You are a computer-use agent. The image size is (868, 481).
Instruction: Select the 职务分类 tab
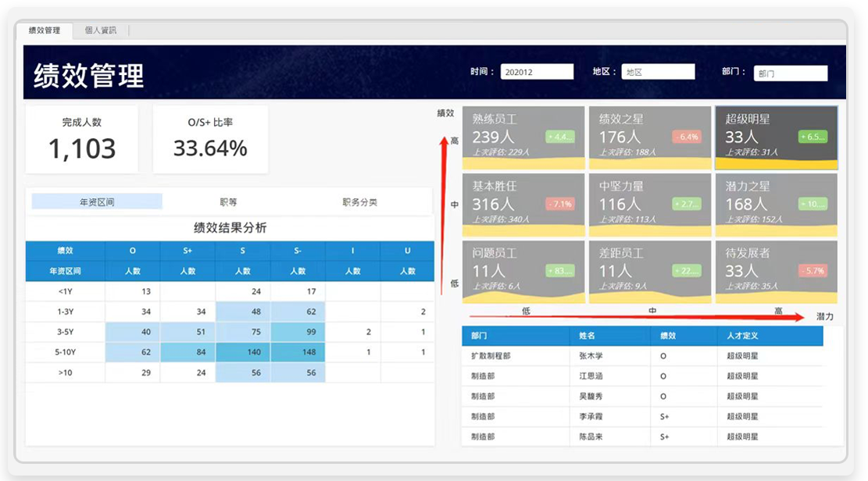(x=360, y=202)
